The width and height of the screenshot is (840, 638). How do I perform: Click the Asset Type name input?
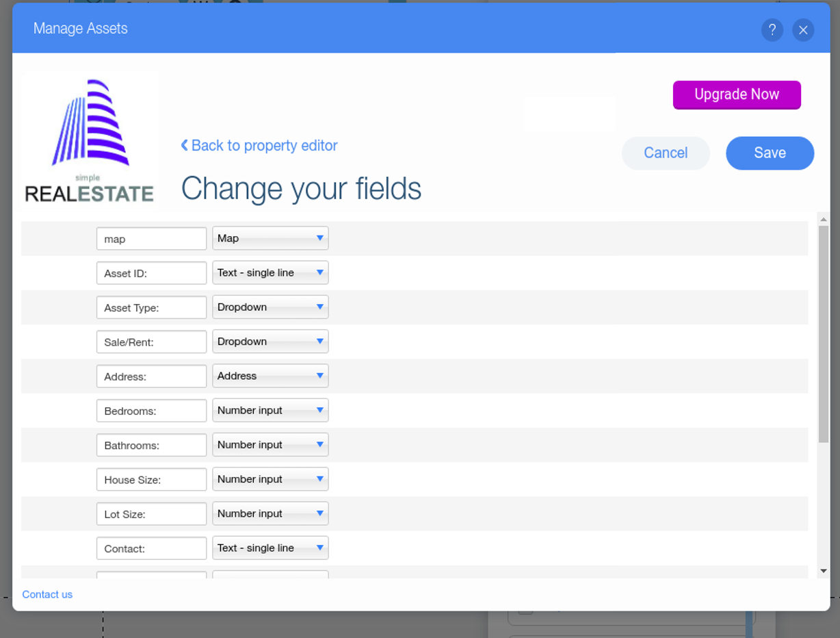[x=151, y=307]
